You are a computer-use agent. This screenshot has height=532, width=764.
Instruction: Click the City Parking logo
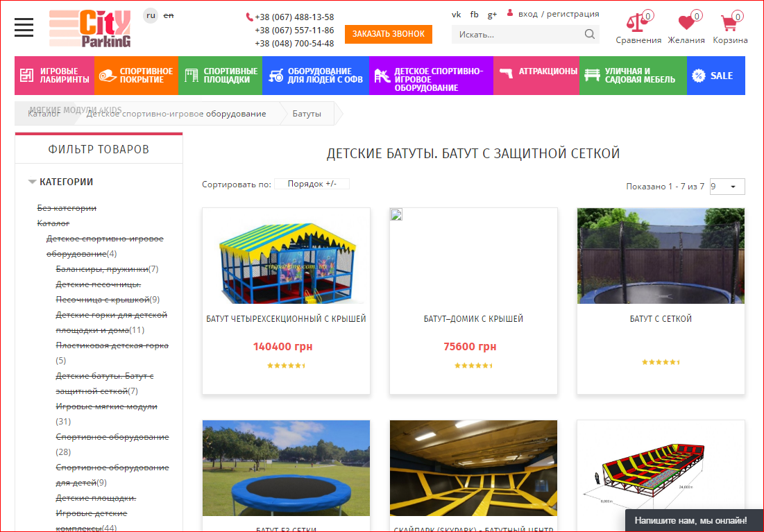coord(90,28)
